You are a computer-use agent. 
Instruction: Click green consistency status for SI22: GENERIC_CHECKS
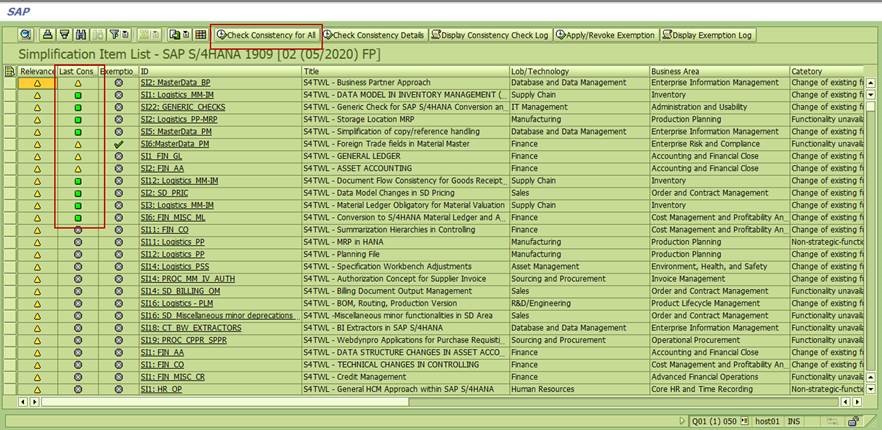tap(78, 107)
